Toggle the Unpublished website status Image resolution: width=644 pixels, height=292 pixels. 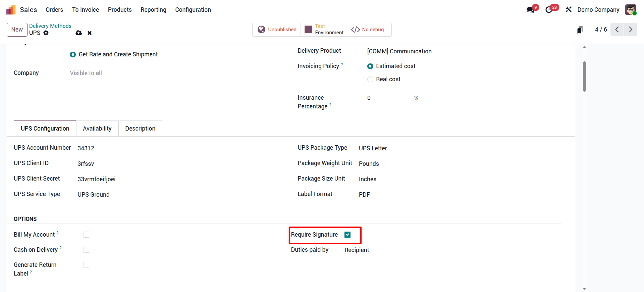pos(277,30)
